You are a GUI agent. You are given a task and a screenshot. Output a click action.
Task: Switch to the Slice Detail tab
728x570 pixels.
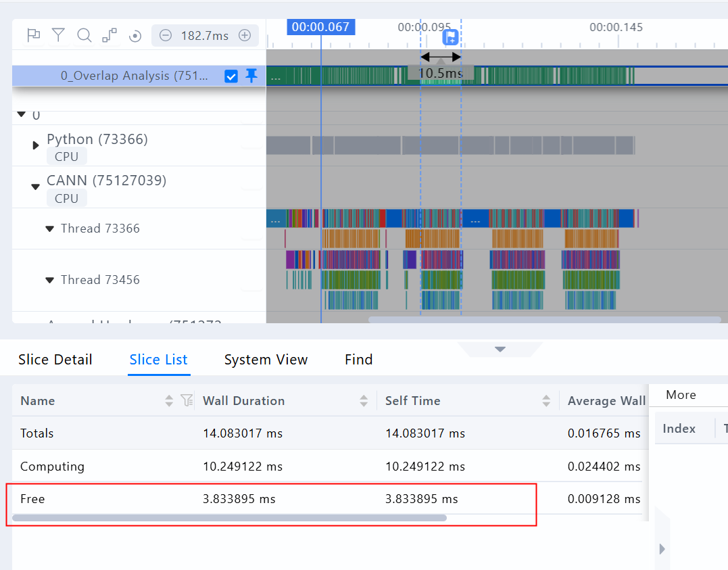[55, 360]
